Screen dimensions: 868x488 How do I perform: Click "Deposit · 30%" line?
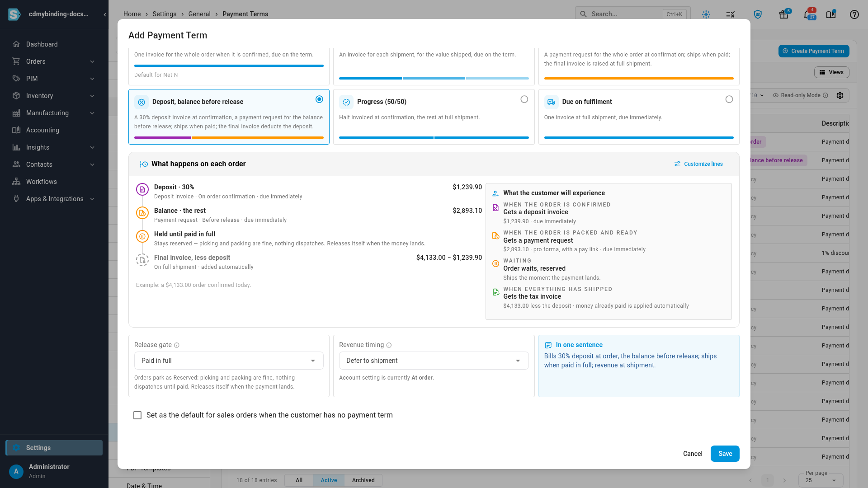pos(174,187)
